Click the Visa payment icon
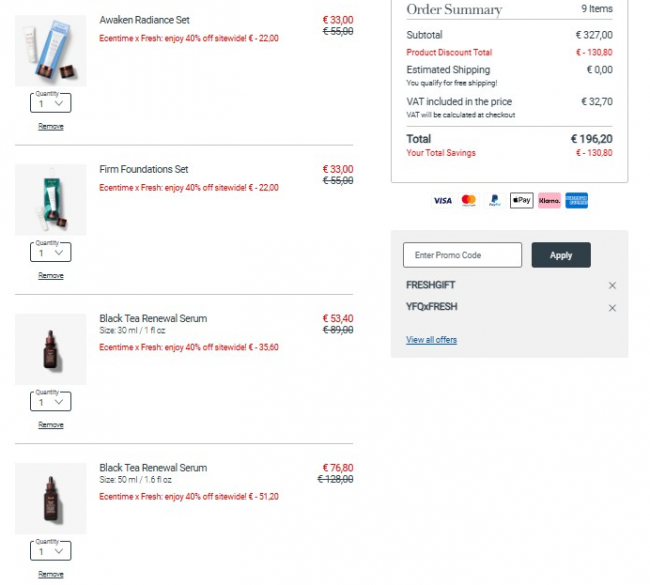The height and width of the screenshot is (585, 650). [x=442, y=201]
